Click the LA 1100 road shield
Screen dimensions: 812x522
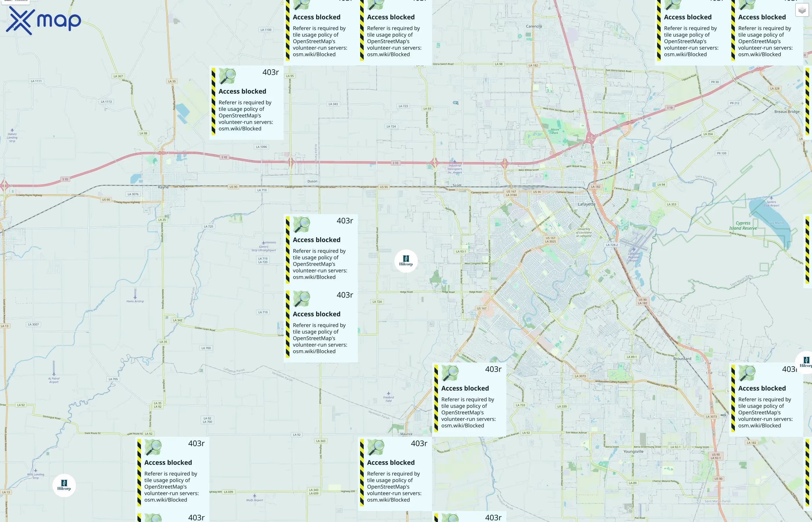click(266, 30)
